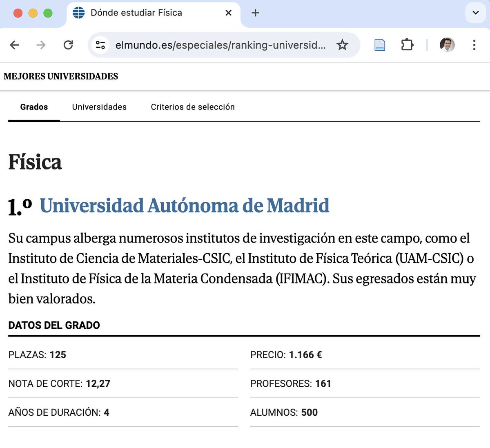Image resolution: width=490 pixels, height=448 pixels.
Task: Open a new browser tab
Action: click(255, 13)
